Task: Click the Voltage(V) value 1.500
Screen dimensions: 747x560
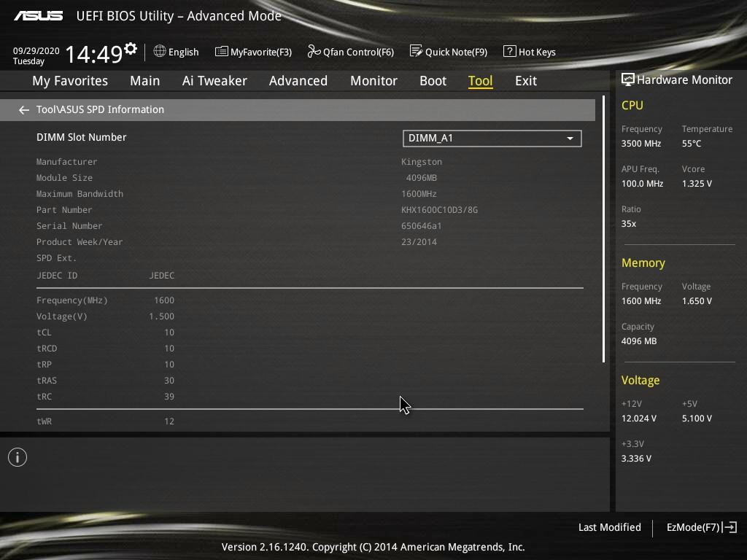Action: click(161, 316)
